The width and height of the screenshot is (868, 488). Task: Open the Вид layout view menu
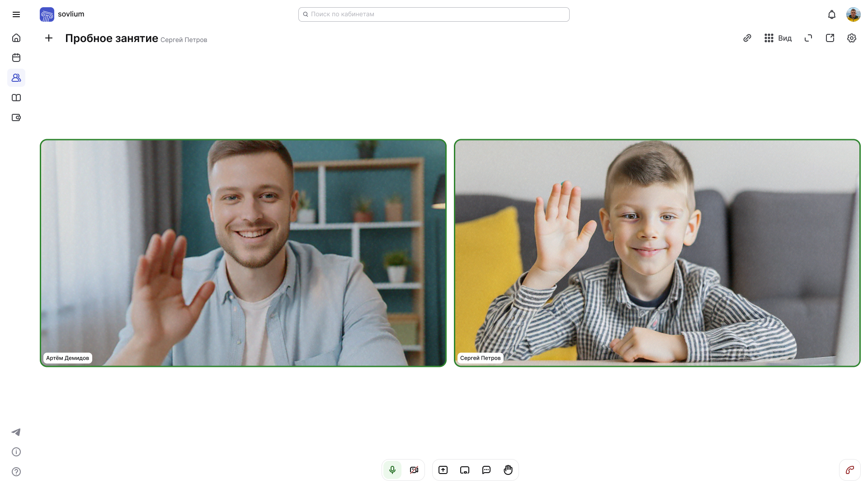[778, 38]
